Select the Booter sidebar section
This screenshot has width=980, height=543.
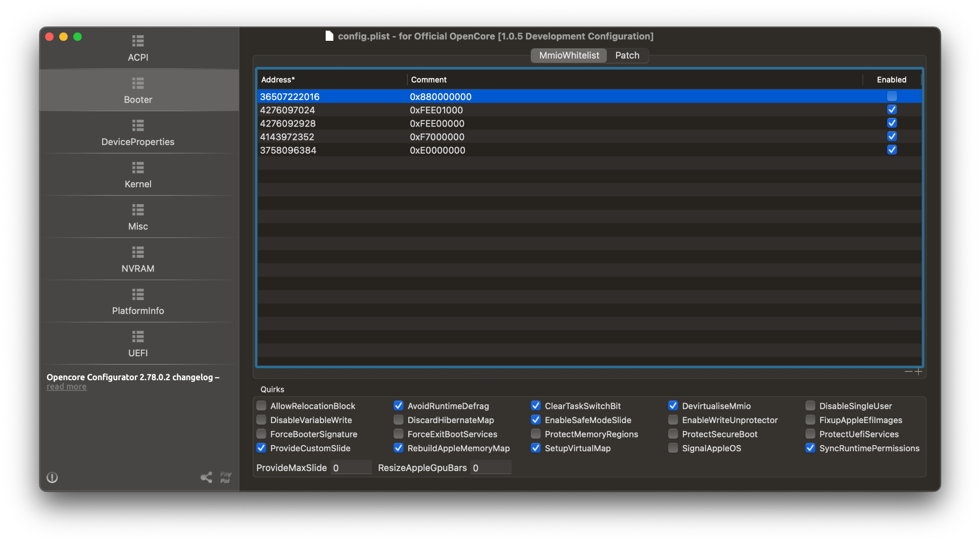tap(138, 91)
